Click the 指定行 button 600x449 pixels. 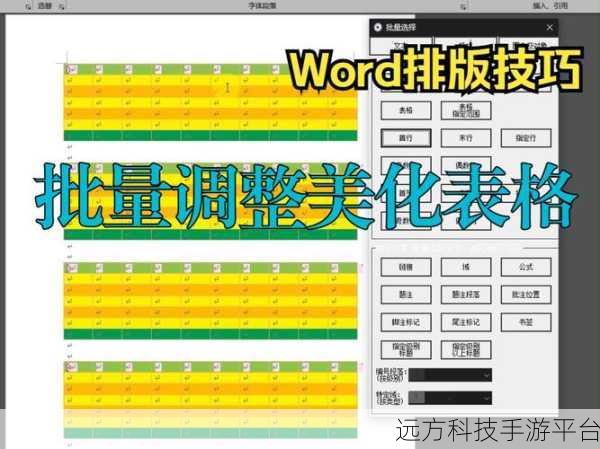click(526, 138)
